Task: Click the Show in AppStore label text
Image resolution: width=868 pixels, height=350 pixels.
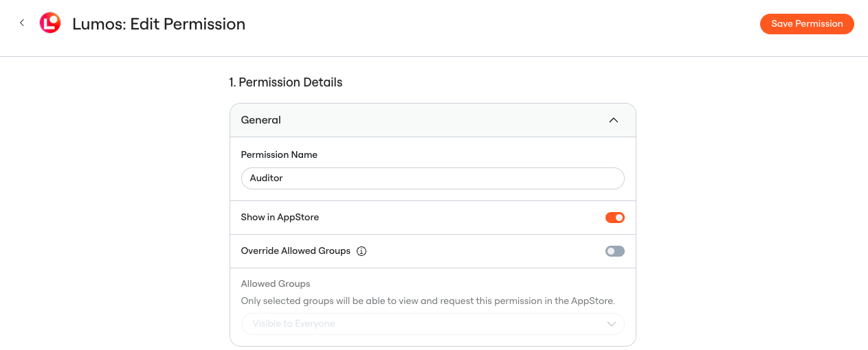Action: pos(280,218)
